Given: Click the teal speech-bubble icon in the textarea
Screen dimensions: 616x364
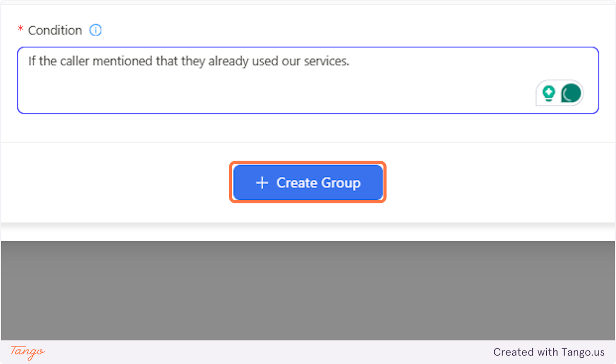Looking at the screenshot, I should coord(572,93).
